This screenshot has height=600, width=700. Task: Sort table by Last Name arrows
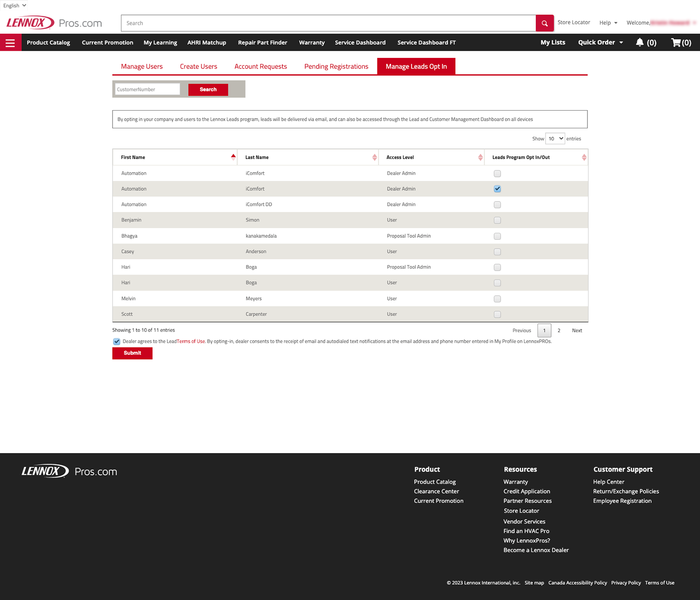click(374, 157)
